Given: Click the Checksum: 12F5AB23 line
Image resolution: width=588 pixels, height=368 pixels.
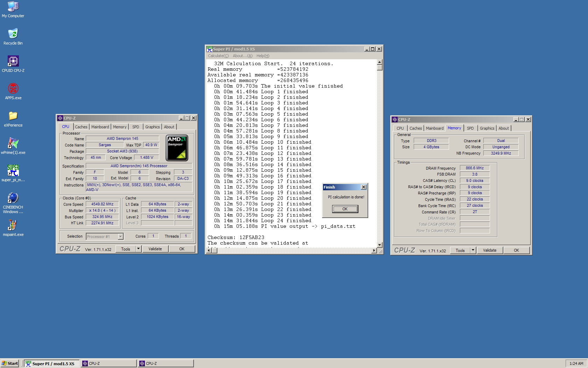Looking at the screenshot, I should 236,237.
